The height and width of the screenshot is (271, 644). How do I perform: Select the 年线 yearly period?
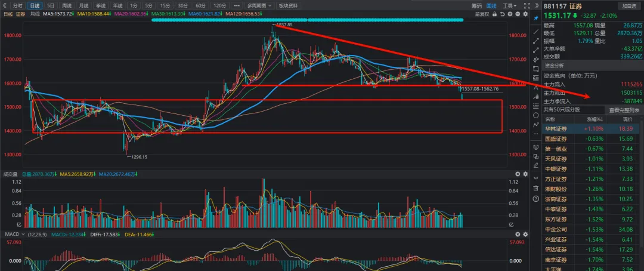[117, 6]
